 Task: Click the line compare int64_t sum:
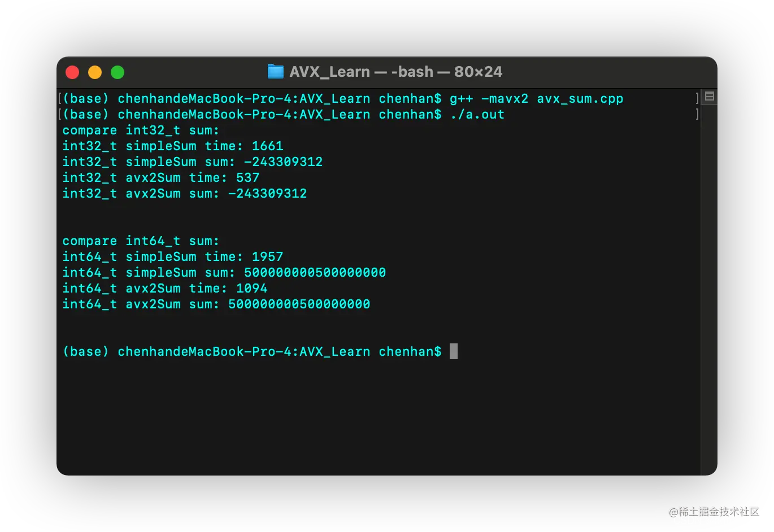141,241
